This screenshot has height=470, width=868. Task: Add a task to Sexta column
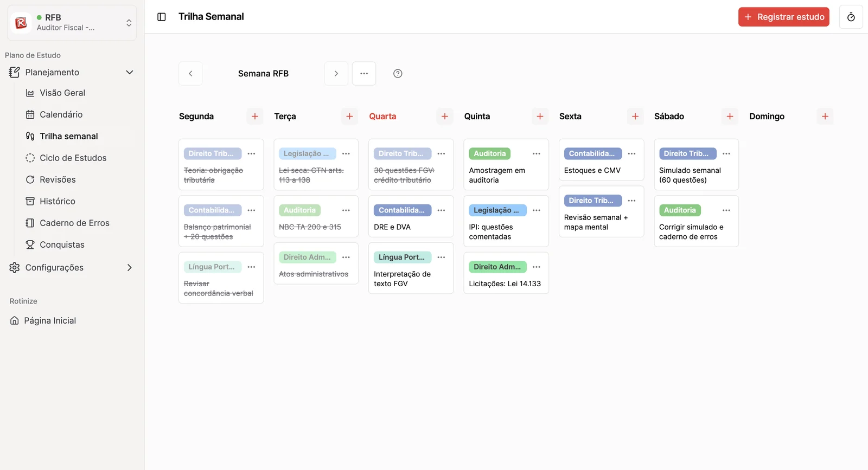[635, 117]
